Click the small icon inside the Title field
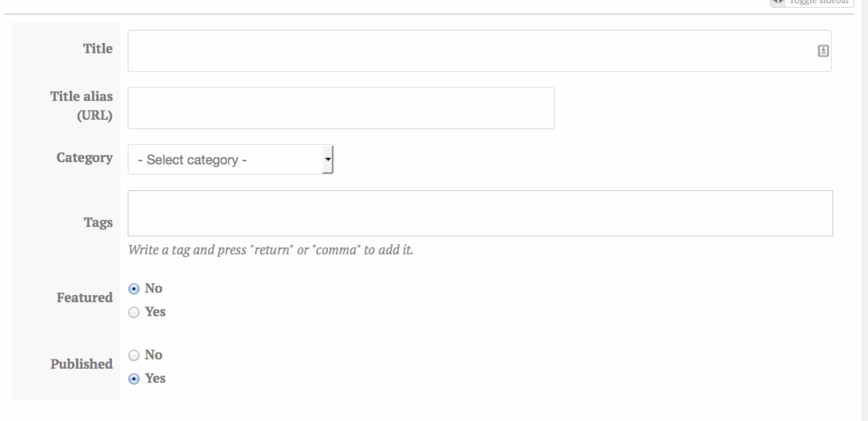The height and width of the screenshot is (421, 868). pos(823,50)
